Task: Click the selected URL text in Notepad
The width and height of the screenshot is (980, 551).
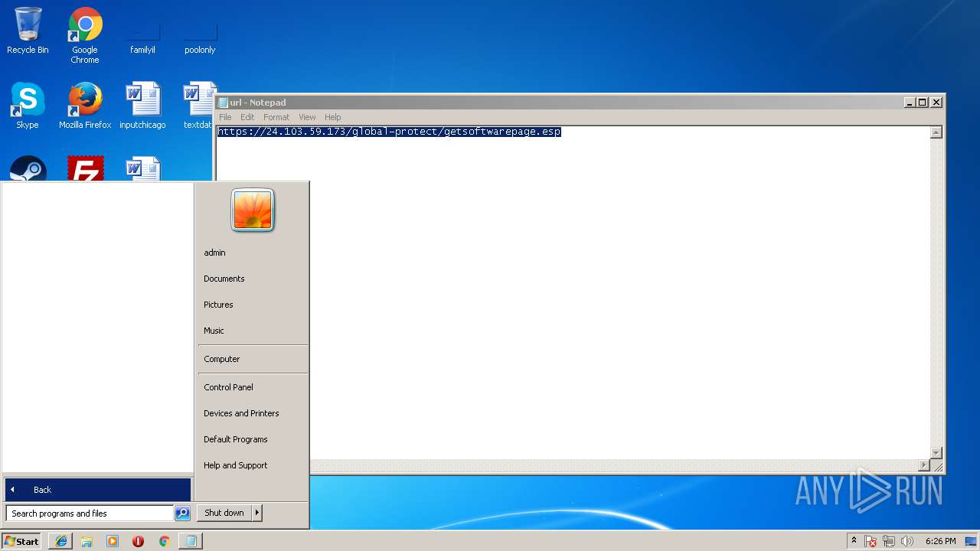Action: [x=389, y=132]
